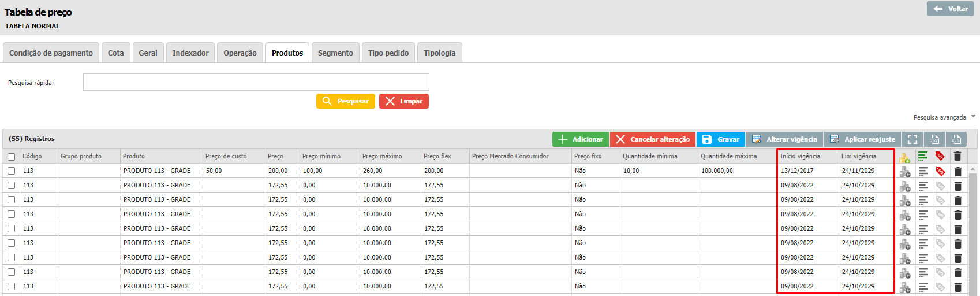Viewport: 980px width, 296px height.
Task: Click coins icon on the 13/12/2017 row
Action: 905,172
